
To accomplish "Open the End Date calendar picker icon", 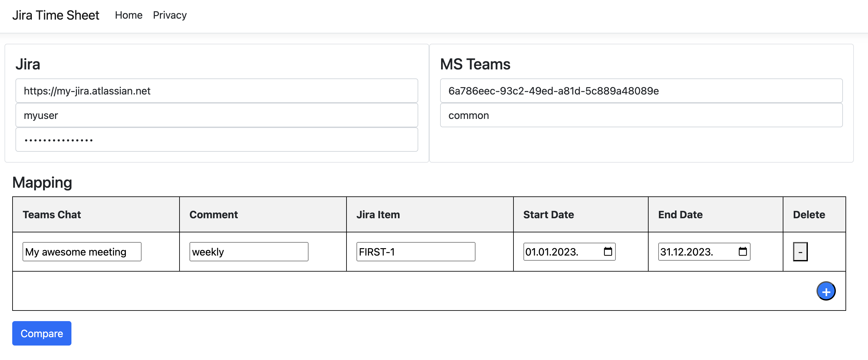I will [x=743, y=252].
